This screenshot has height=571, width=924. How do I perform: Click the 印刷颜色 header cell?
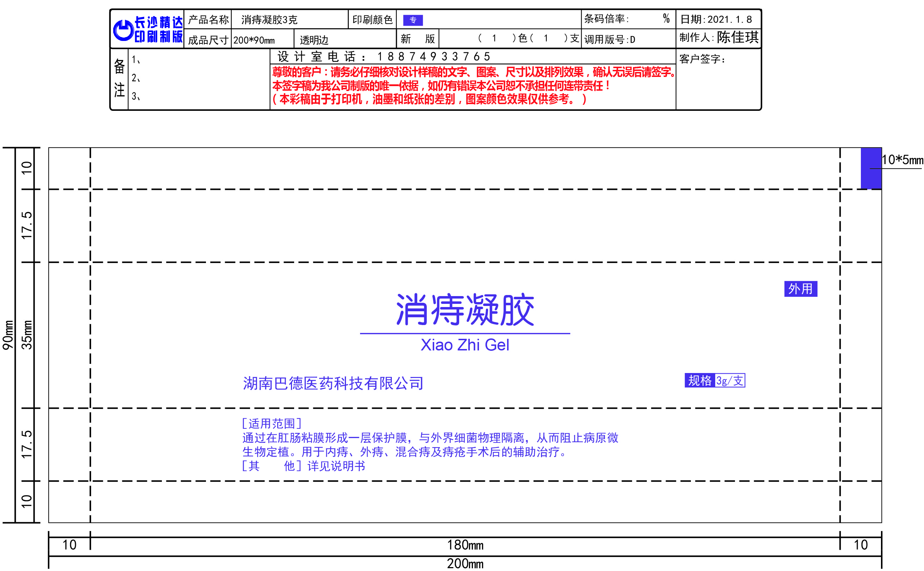point(372,20)
